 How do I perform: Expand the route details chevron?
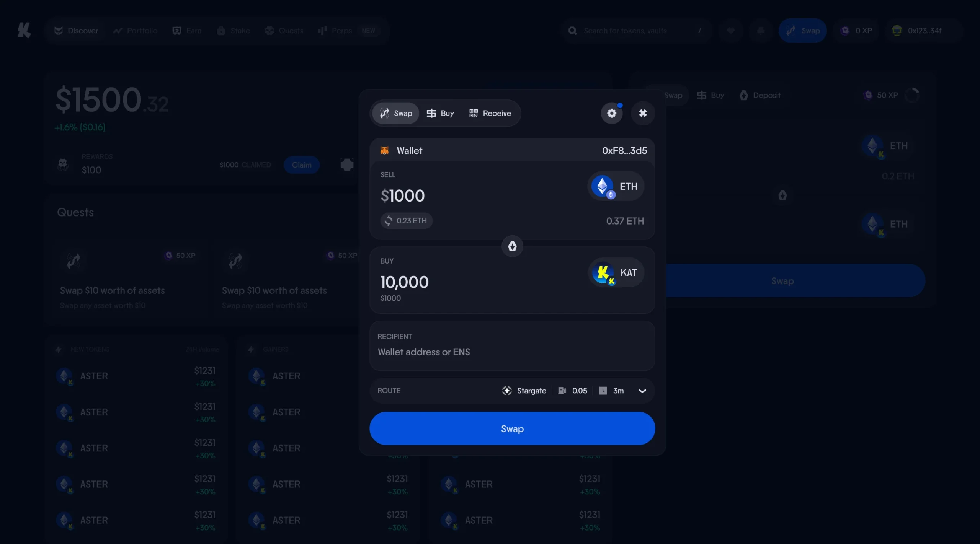(x=642, y=391)
